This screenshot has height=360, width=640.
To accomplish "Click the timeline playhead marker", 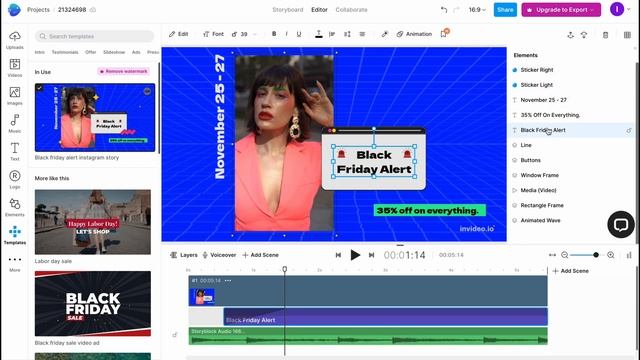I will pyautogui.click(x=284, y=269).
